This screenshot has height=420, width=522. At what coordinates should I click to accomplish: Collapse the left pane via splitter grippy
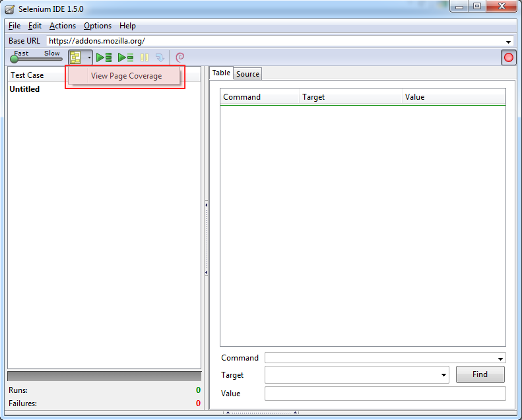pos(207,238)
